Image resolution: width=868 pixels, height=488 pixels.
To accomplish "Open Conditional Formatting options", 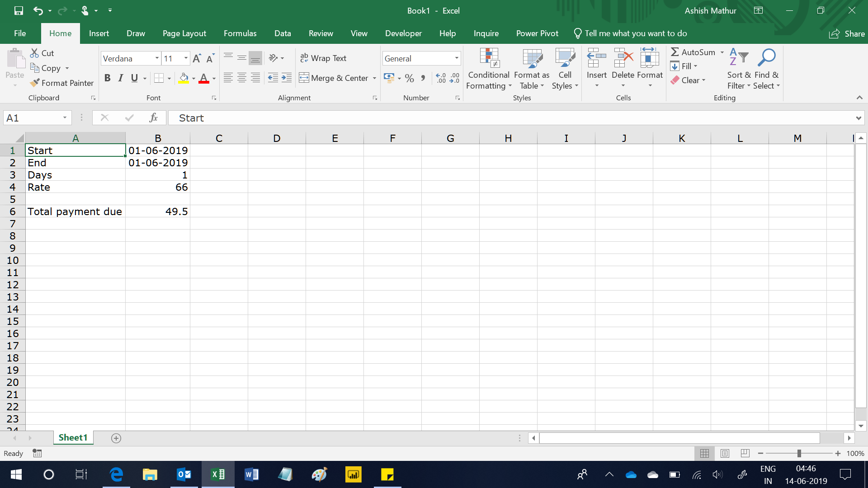I will point(489,69).
